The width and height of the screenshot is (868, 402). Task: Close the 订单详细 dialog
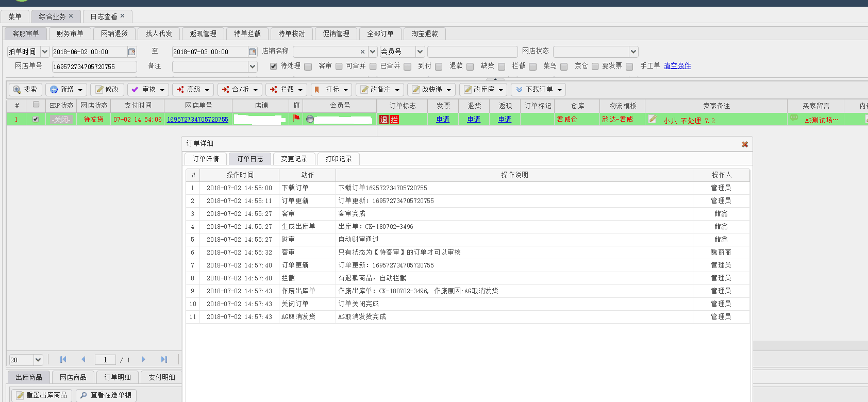pos(744,144)
